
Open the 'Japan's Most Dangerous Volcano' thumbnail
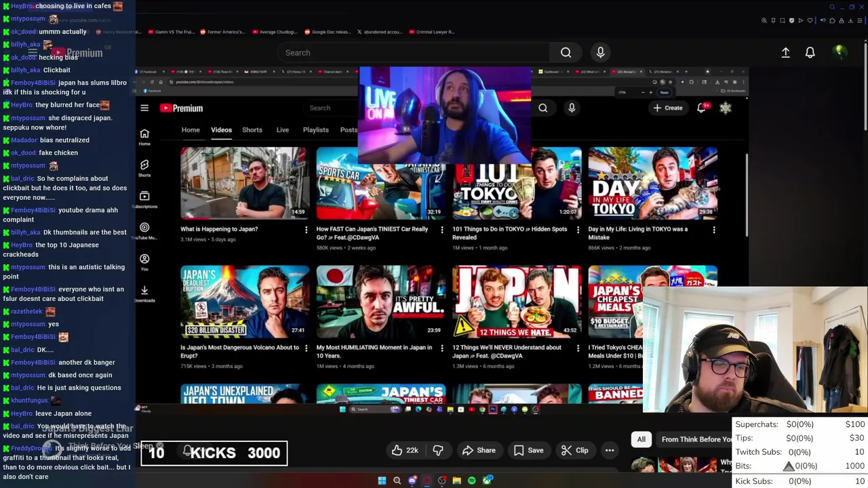pyautogui.click(x=244, y=302)
